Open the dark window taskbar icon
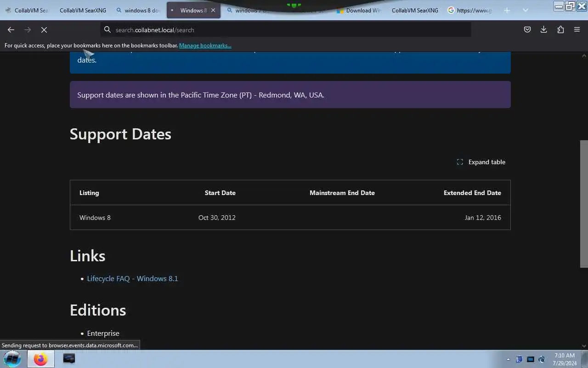This screenshot has height=368, width=588. click(69, 359)
